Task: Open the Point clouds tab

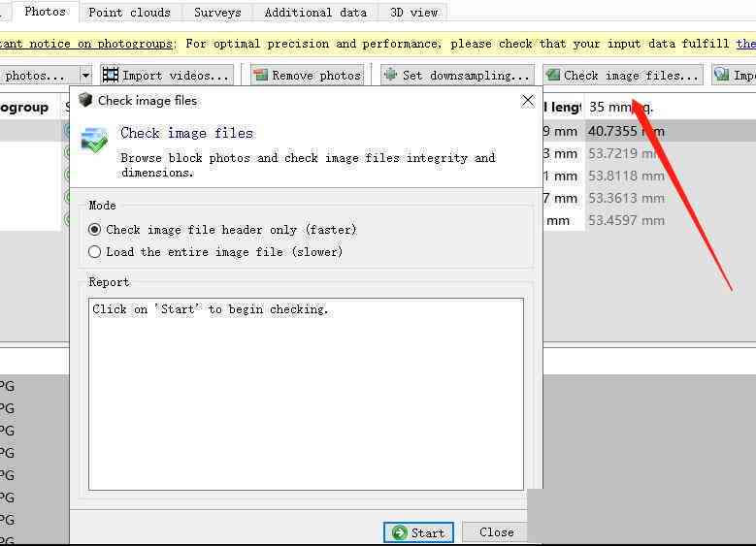Action: click(129, 13)
